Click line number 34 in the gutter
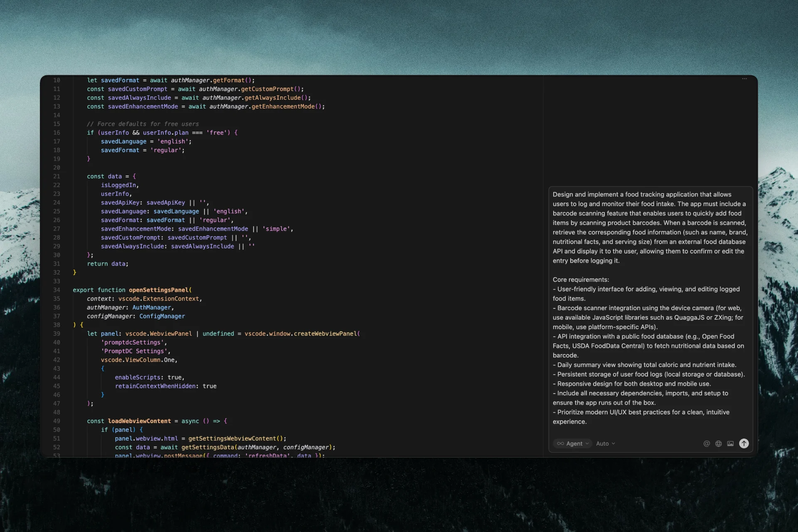 [57, 290]
